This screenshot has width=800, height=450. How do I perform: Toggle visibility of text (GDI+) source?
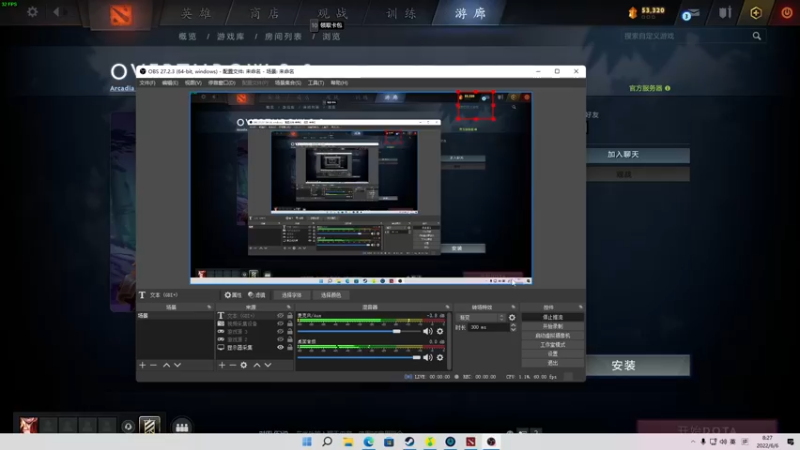click(280, 316)
